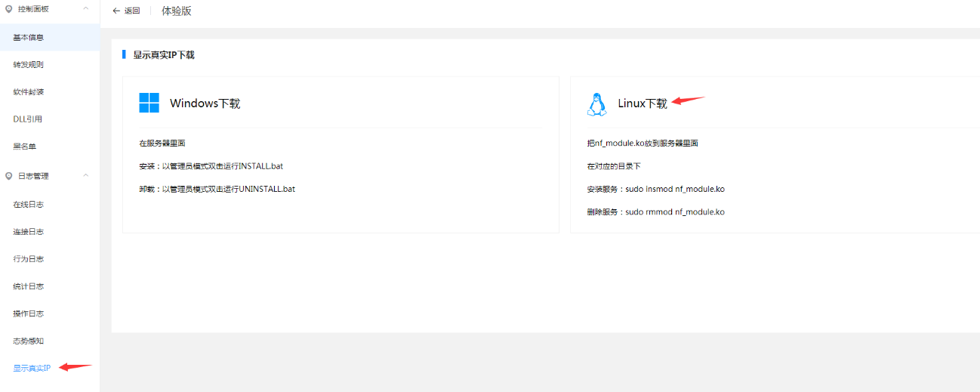Open 统计日志 in the sidebar
The height and width of the screenshot is (392, 980).
point(50,286)
